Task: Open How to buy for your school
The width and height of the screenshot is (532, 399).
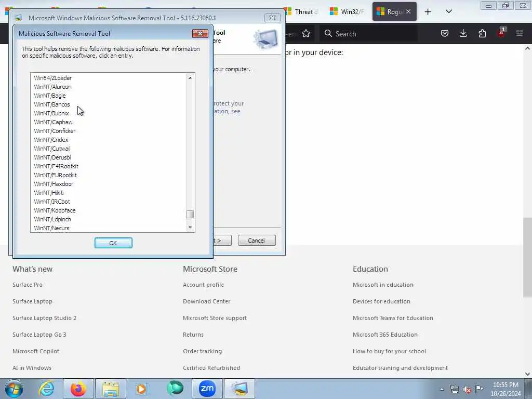Action: pyautogui.click(x=389, y=351)
